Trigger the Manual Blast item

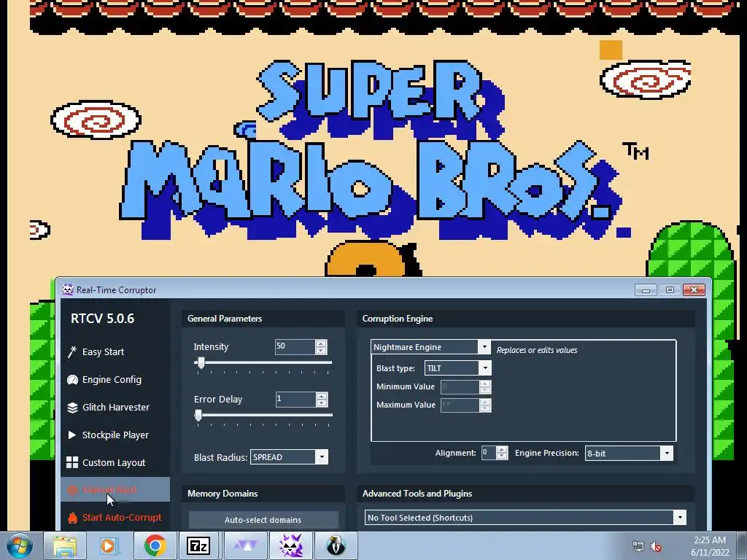[x=115, y=489]
